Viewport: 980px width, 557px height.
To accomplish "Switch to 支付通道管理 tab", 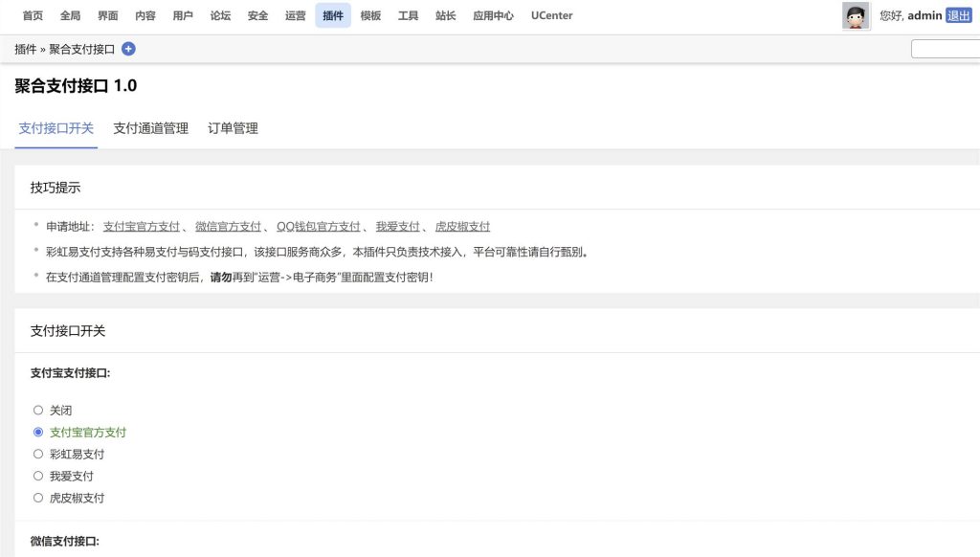I will tap(150, 127).
